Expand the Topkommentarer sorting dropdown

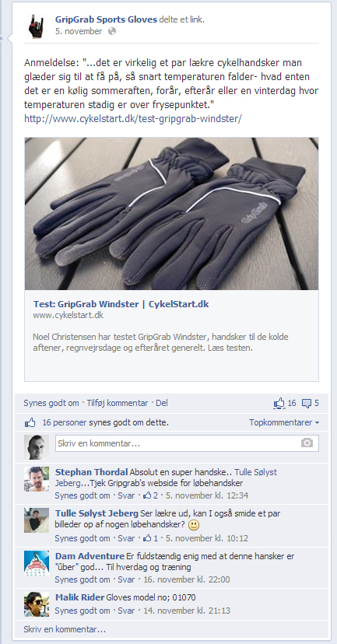click(x=284, y=422)
